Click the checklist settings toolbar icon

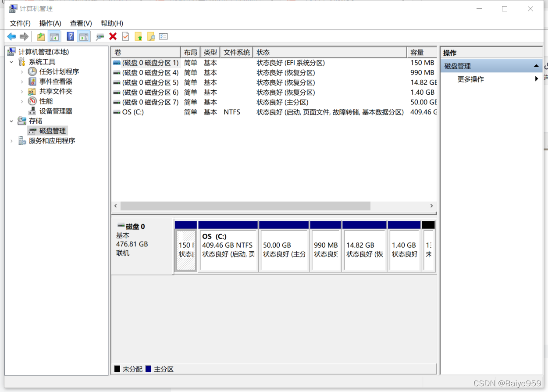tap(164, 37)
